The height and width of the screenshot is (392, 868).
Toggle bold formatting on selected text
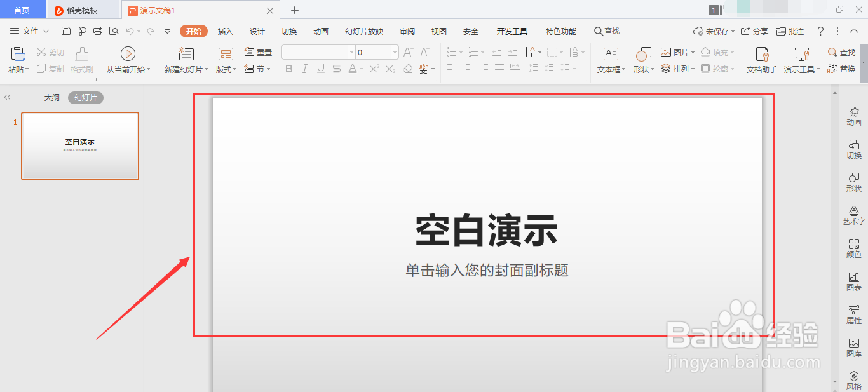289,69
